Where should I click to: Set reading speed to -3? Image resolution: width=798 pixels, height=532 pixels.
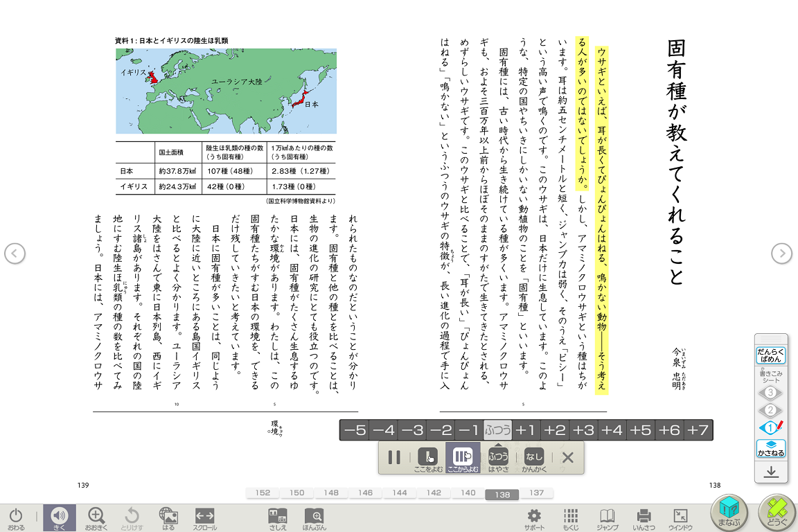pyautogui.click(x=412, y=430)
